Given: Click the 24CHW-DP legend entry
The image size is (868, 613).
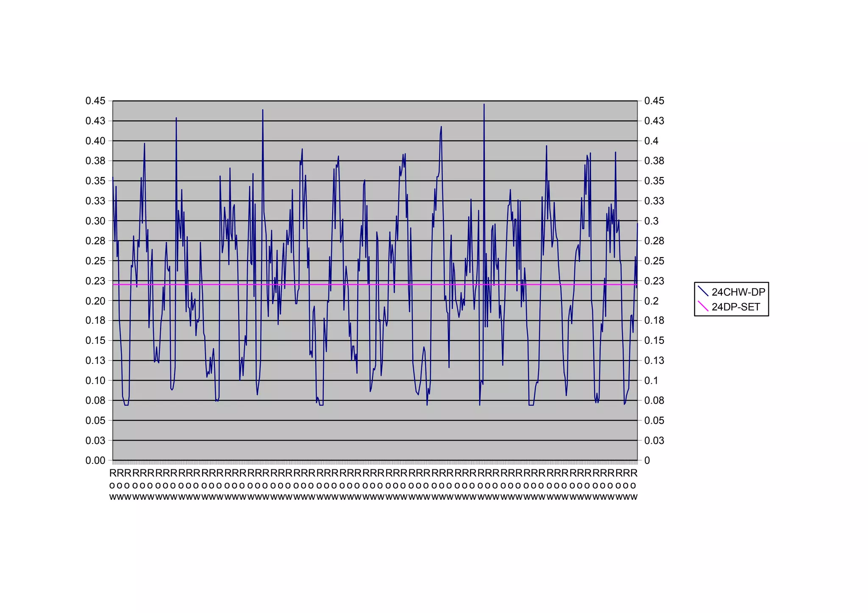Looking at the screenshot, I should pyautogui.click(x=738, y=292).
